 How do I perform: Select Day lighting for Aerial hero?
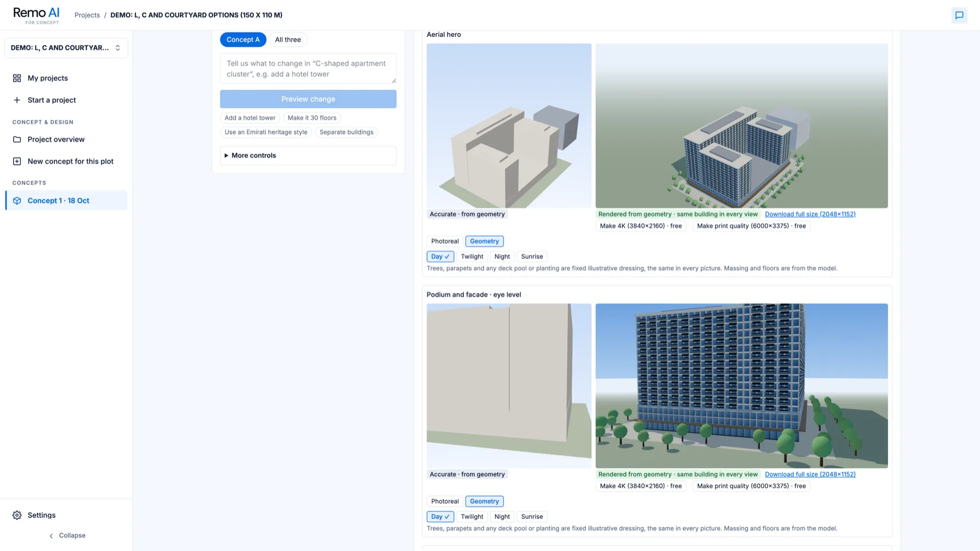coord(440,256)
